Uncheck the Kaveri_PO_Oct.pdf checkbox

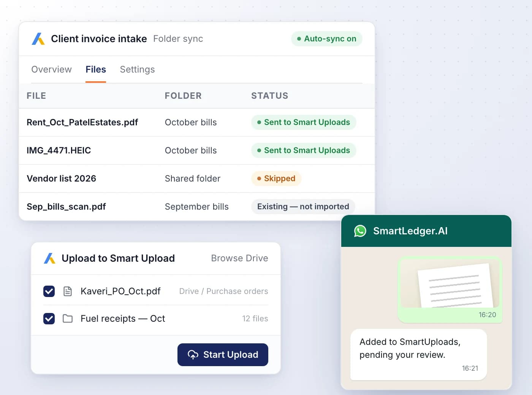point(49,291)
